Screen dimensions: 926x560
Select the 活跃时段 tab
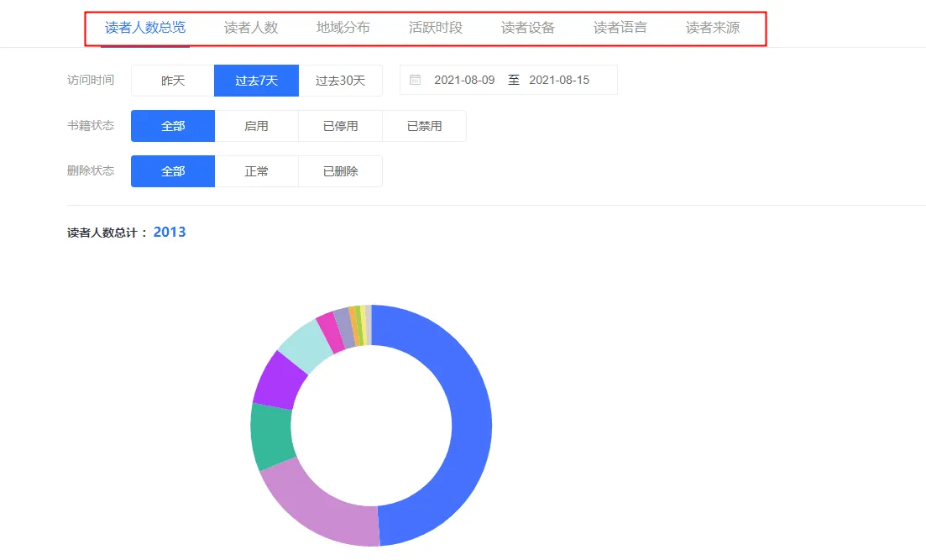pyautogui.click(x=435, y=26)
